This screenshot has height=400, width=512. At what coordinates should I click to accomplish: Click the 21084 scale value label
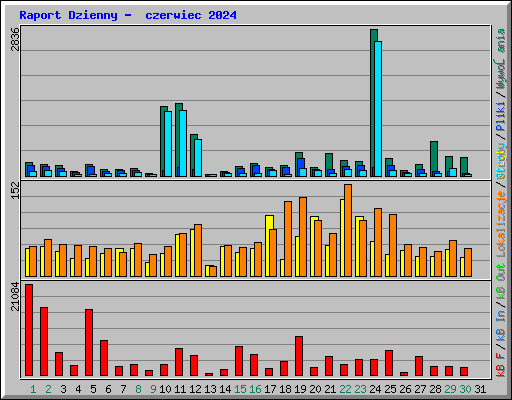point(15,297)
